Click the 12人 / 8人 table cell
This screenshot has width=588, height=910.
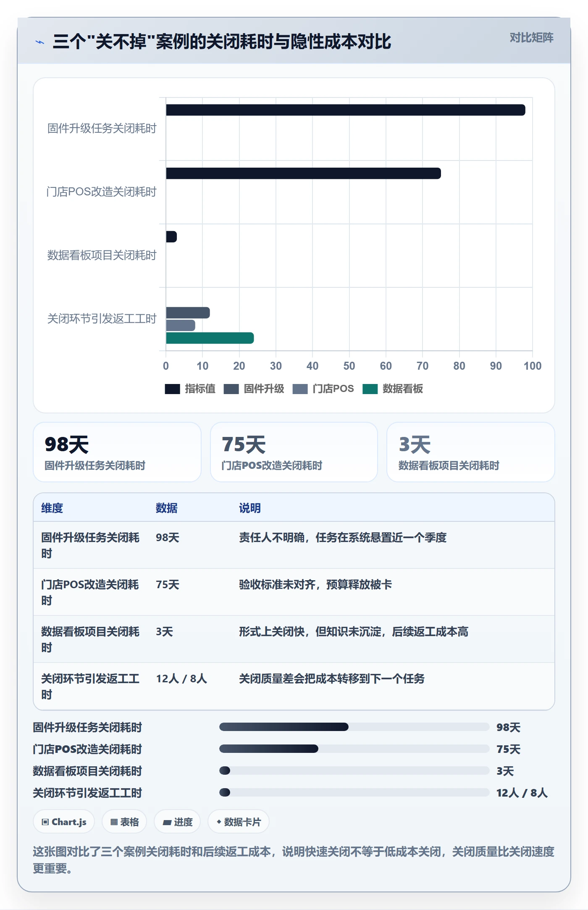coord(181,679)
